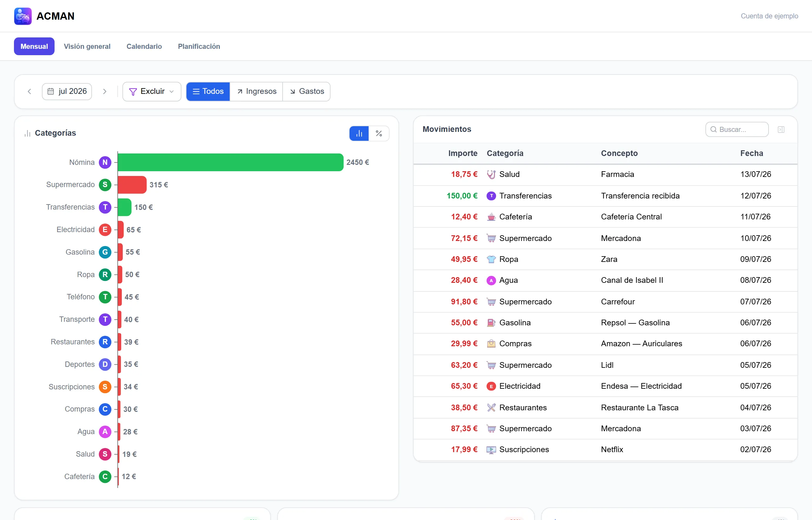The width and height of the screenshot is (812, 520).
Task: Click the Compras bag icon in Amazon row
Action: (x=491, y=344)
